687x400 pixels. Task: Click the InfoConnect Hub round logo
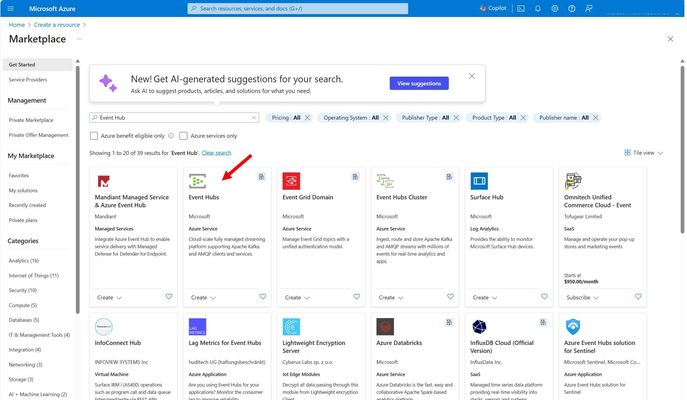tap(103, 327)
